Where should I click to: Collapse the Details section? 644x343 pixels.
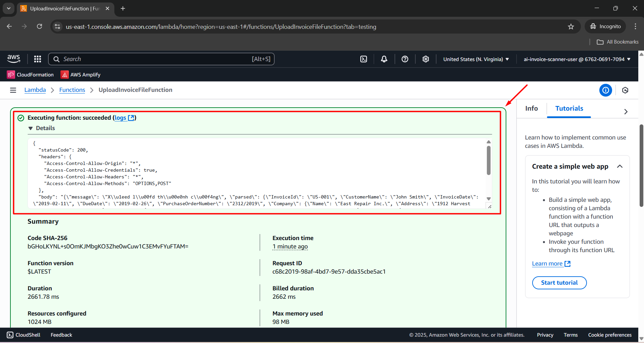click(31, 128)
